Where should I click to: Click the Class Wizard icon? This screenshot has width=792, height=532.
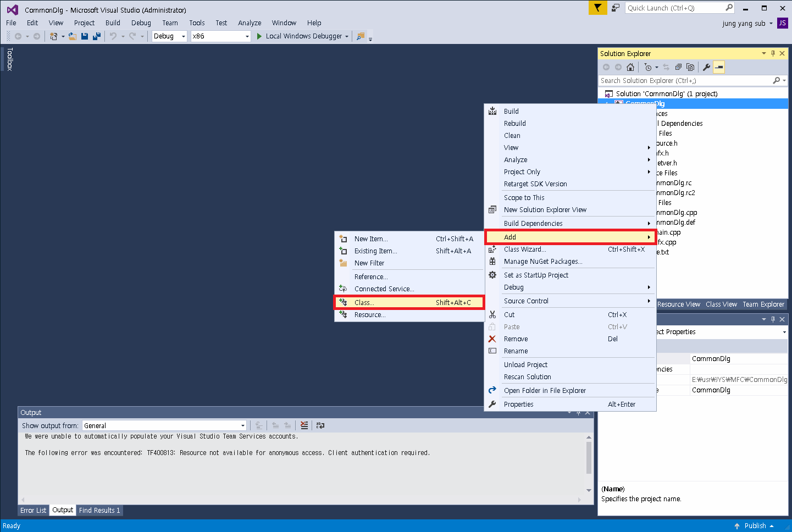(x=492, y=250)
